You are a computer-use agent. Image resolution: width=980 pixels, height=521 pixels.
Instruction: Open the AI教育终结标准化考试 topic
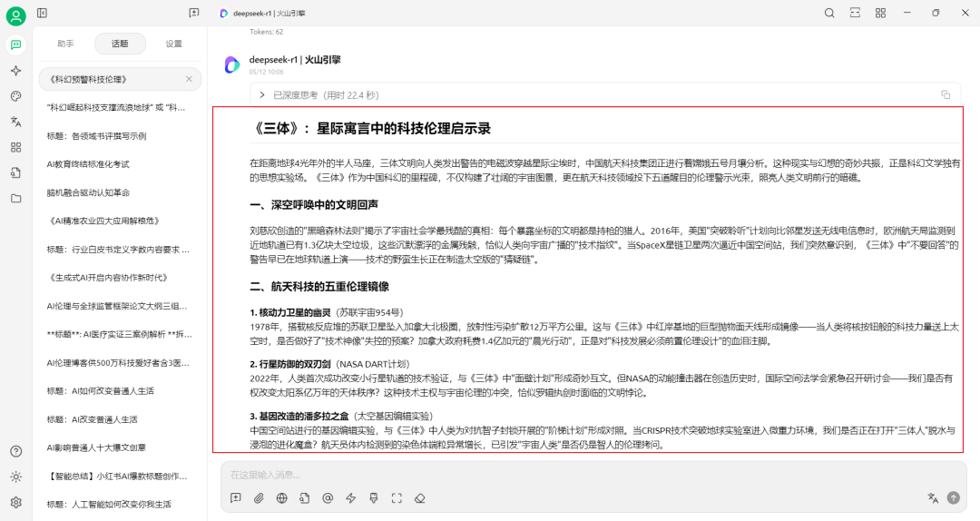(120, 164)
